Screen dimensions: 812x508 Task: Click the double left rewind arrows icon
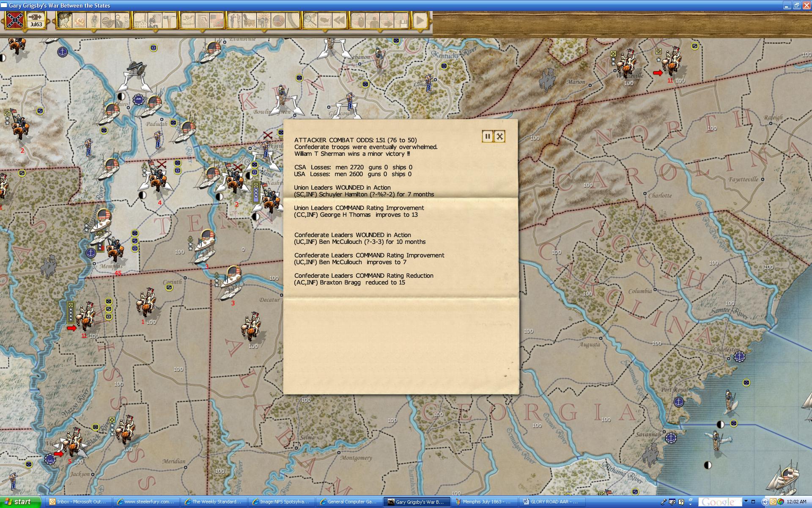(339, 20)
